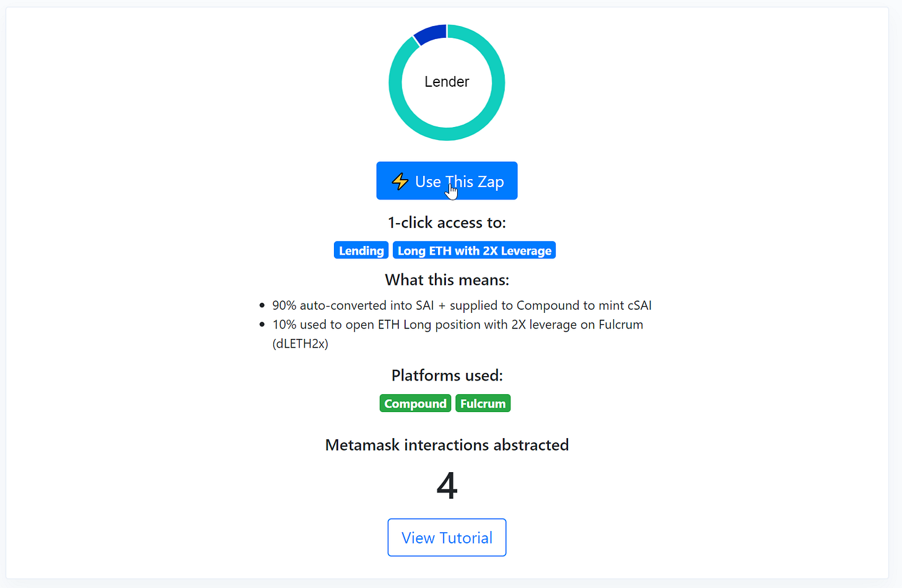Click the (dLETH2x) text
Viewport: 902px width, 588px height.
[300, 344]
